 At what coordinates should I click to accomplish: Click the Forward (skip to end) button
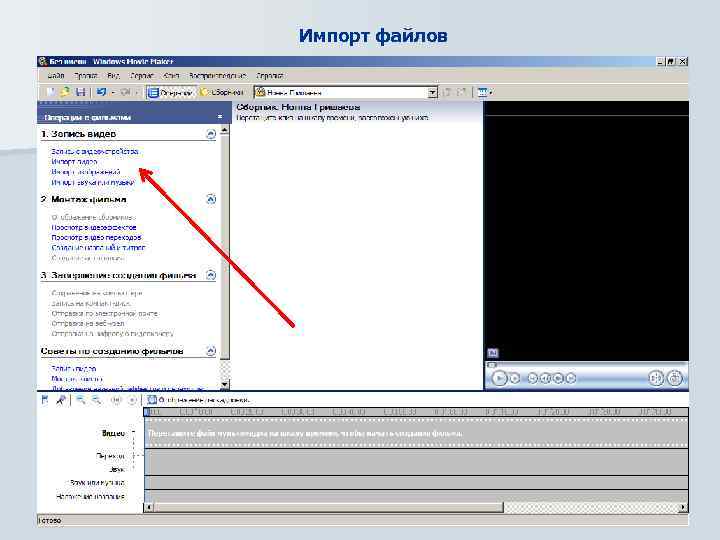coord(570,378)
